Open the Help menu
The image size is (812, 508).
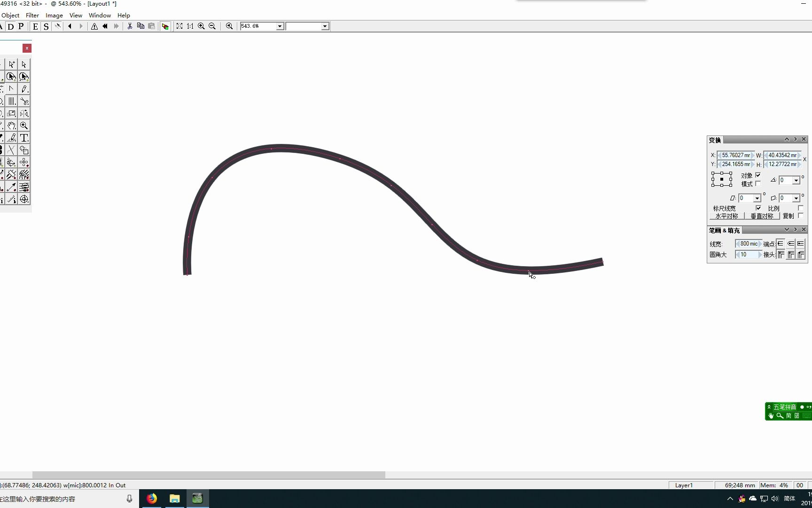pyautogui.click(x=124, y=16)
